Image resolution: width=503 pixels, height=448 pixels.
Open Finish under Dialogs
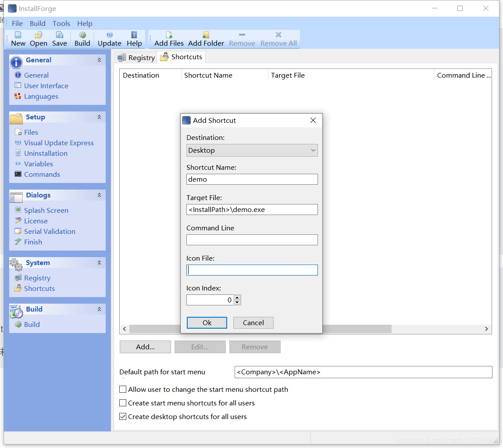33,242
